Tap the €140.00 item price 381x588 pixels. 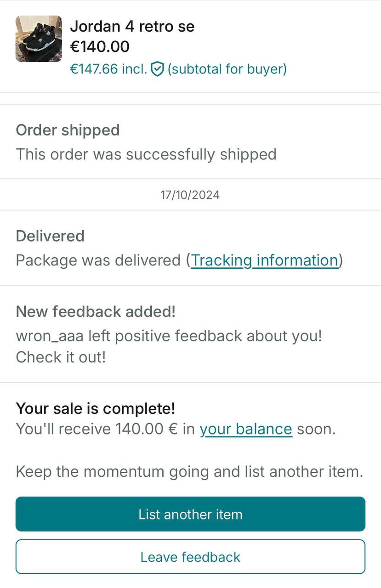click(100, 46)
